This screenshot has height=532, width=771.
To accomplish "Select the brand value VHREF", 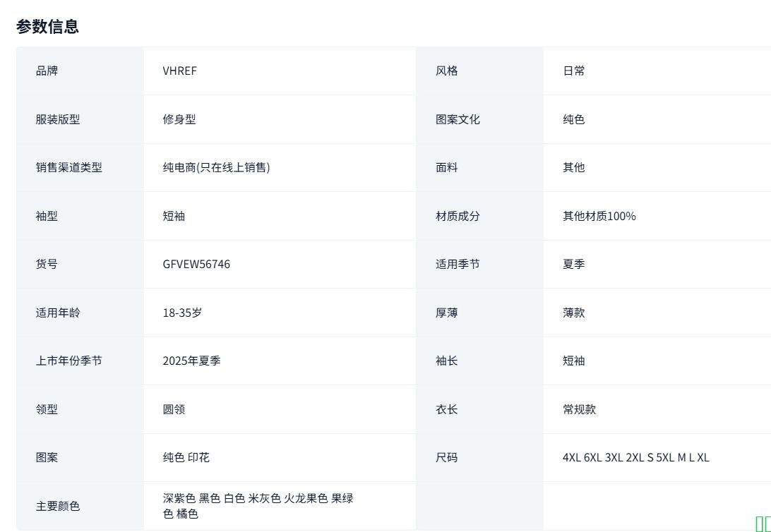I will [179, 71].
